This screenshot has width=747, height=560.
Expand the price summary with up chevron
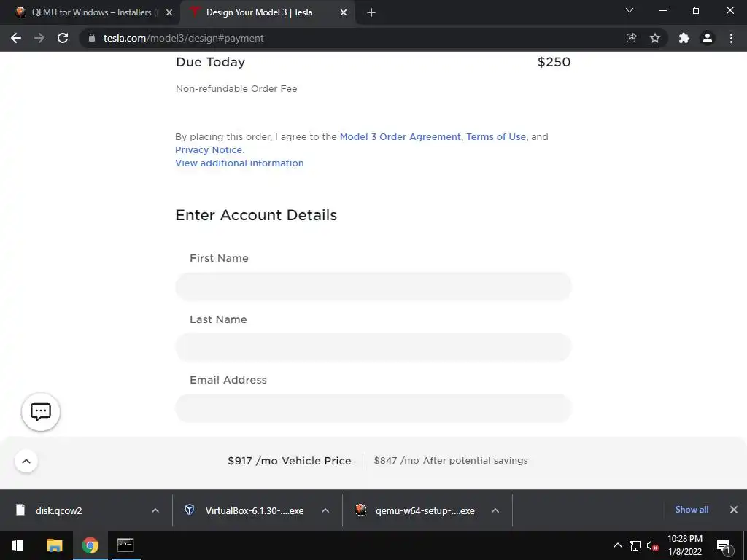click(x=26, y=461)
